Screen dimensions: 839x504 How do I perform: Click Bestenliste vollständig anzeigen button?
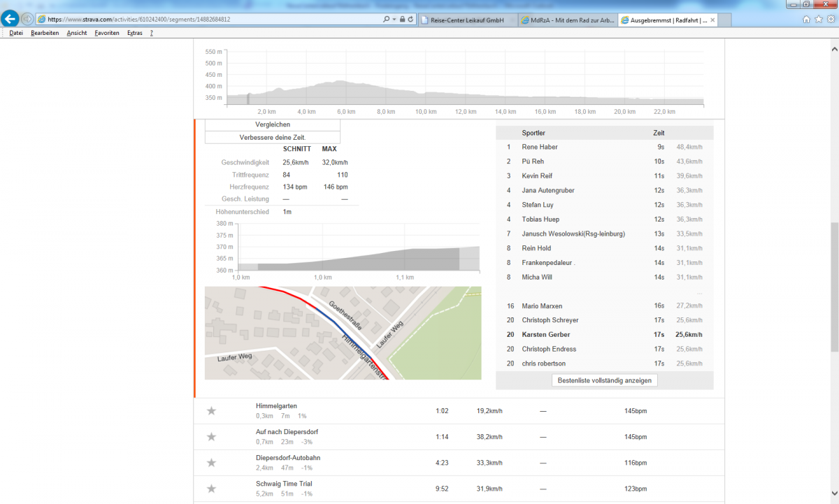pos(605,381)
